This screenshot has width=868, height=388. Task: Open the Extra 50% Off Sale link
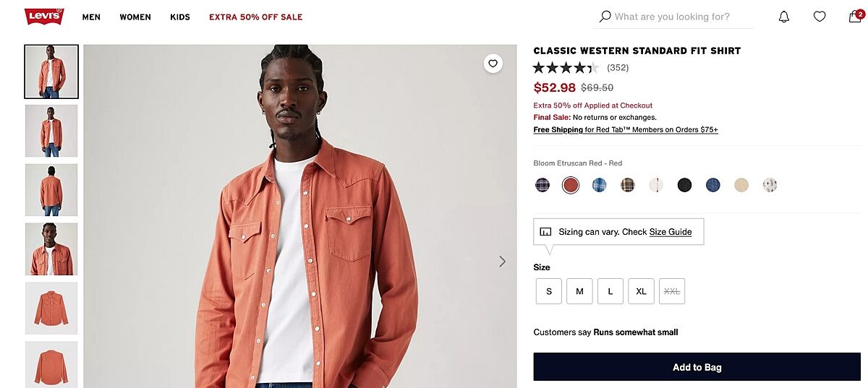[x=255, y=17]
